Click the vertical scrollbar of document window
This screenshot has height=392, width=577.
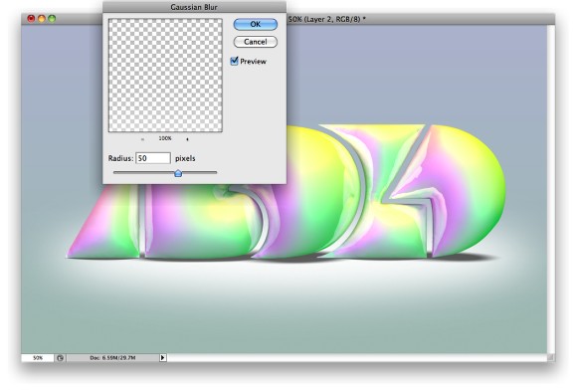(551, 189)
